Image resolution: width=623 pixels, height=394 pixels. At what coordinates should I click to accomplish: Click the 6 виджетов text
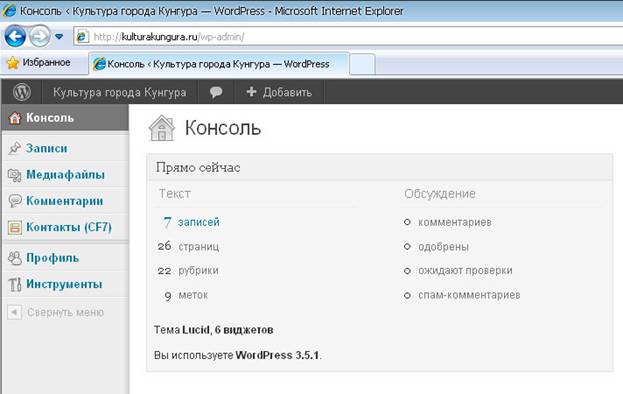[x=244, y=330]
